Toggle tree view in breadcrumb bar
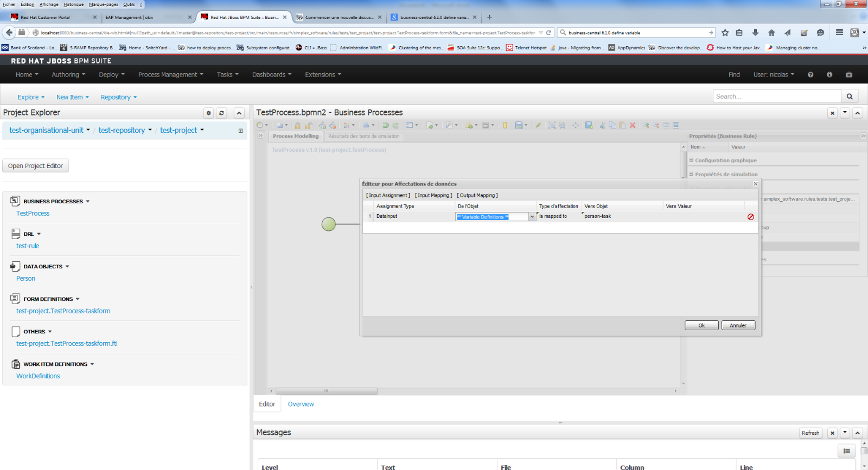 tap(241, 131)
